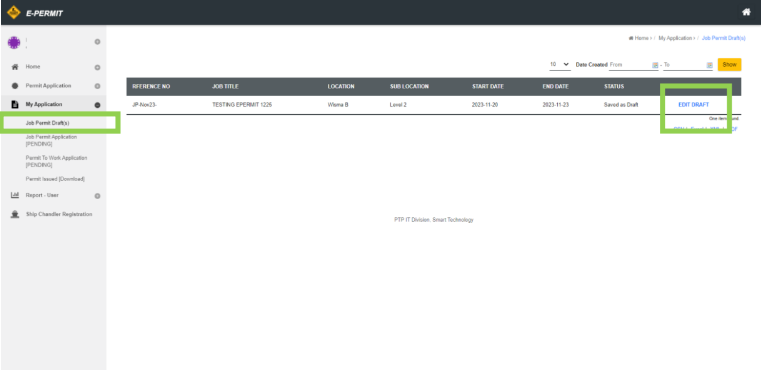The image size is (761, 370).
Task: Select Permit Application in the sidebar
Action: coord(49,86)
